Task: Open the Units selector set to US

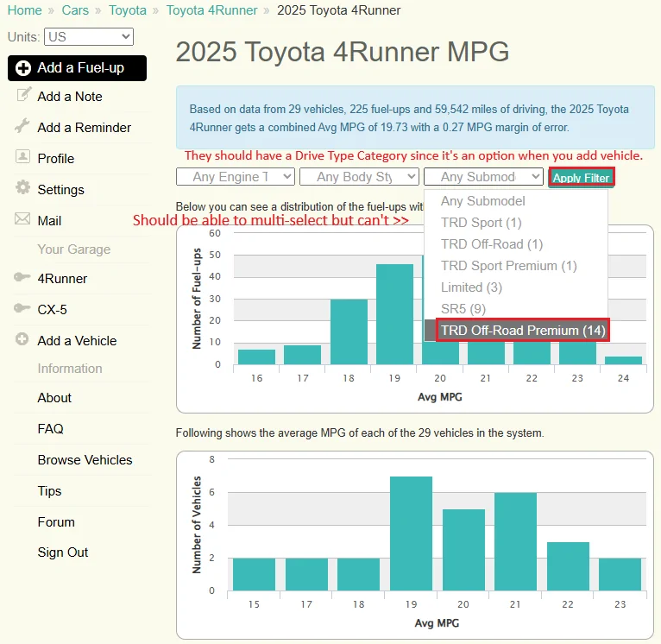Action: pos(89,37)
